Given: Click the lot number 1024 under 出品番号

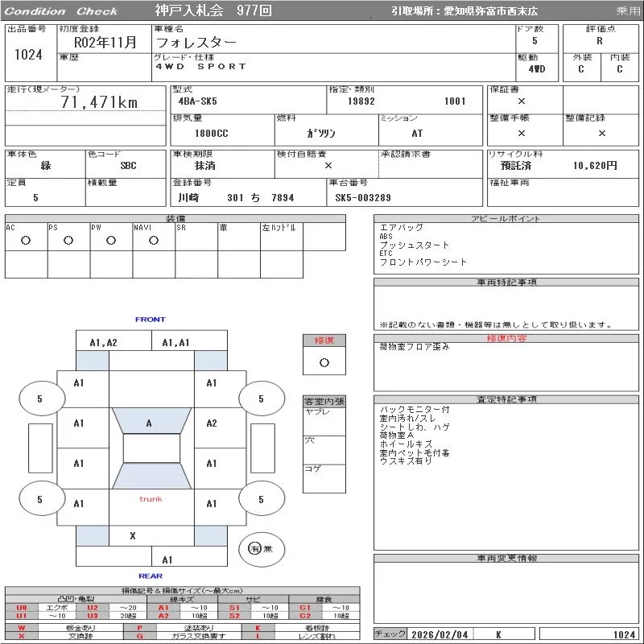Looking at the screenshot, I should [28, 55].
